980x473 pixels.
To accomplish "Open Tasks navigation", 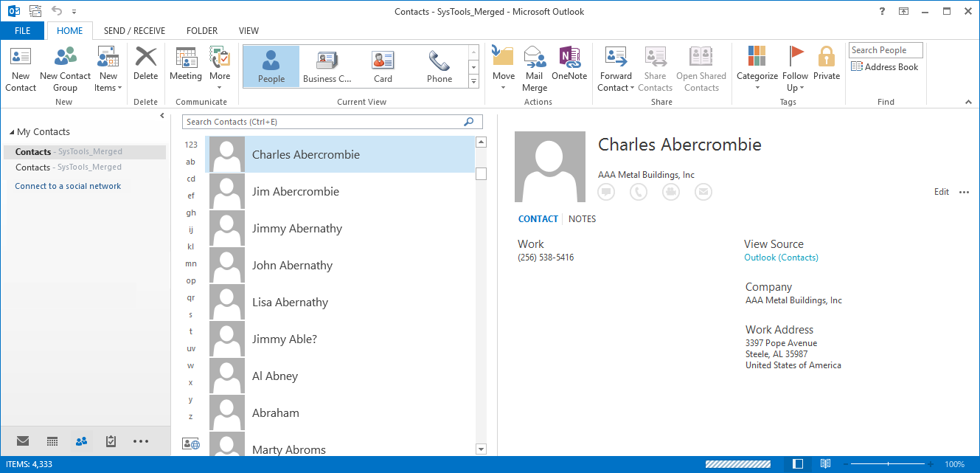I will pyautogui.click(x=111, y=441).
